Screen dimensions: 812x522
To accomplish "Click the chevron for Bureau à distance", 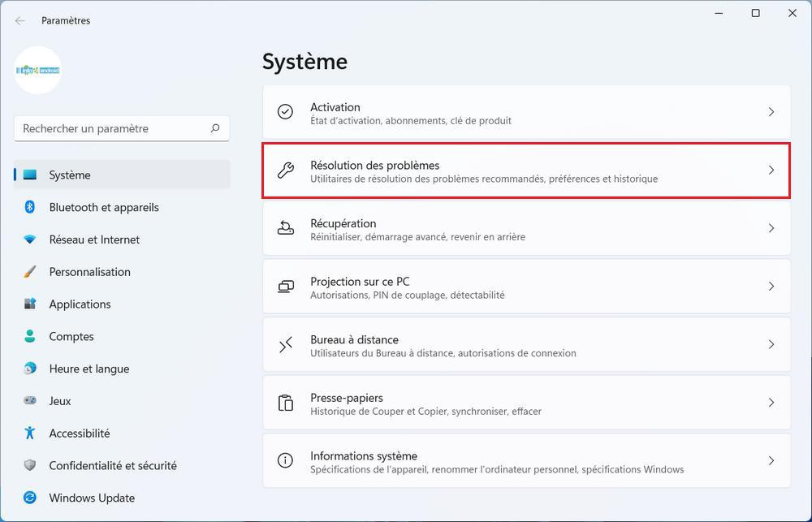I will 771,344.
